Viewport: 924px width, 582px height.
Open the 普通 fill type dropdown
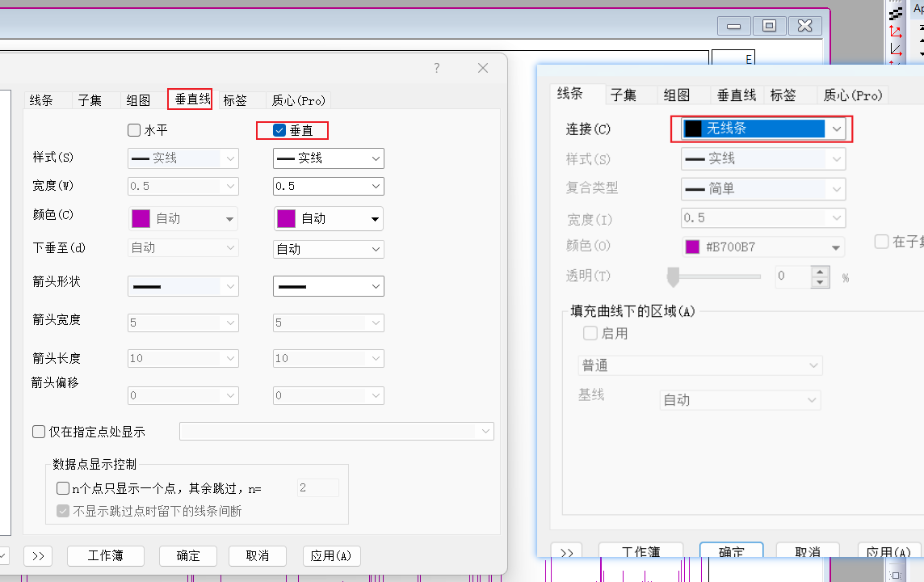point(700,365)
